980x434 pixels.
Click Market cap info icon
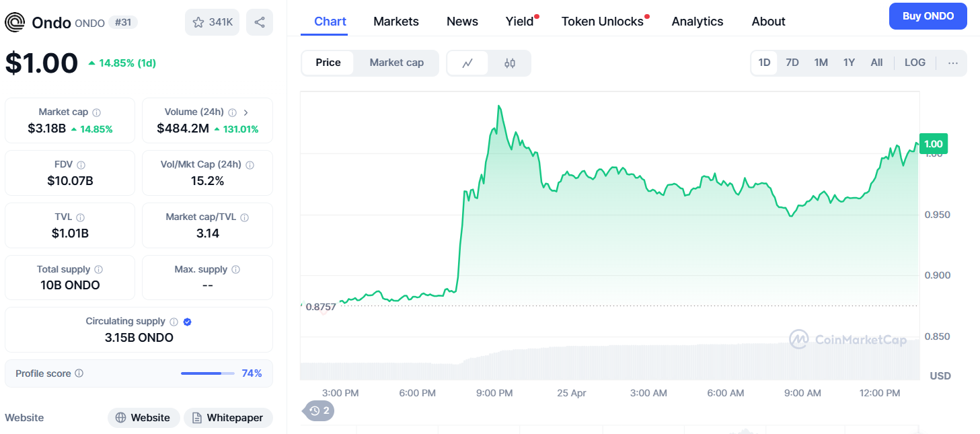coord(97,112)
